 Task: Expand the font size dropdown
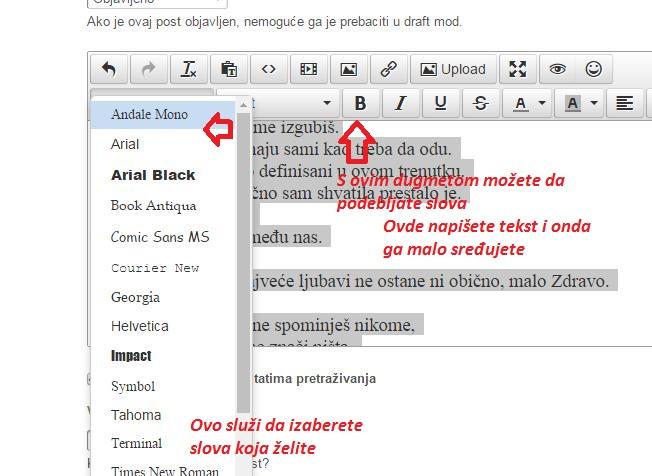(x=327, y=103)
